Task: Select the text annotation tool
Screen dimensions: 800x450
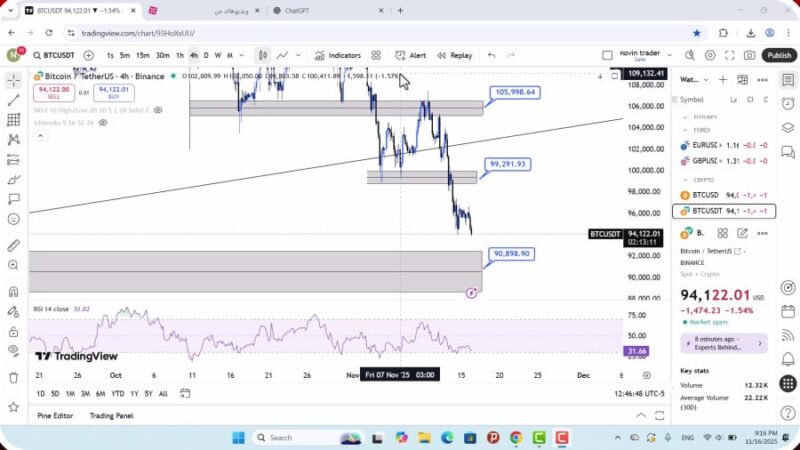Action: coord(14,199)
